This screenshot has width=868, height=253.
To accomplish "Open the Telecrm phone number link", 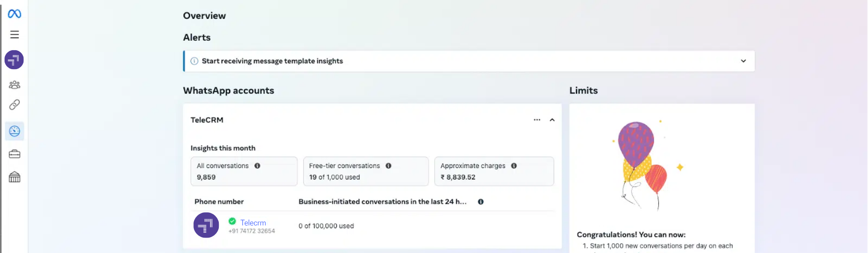I will click(253, 223).
